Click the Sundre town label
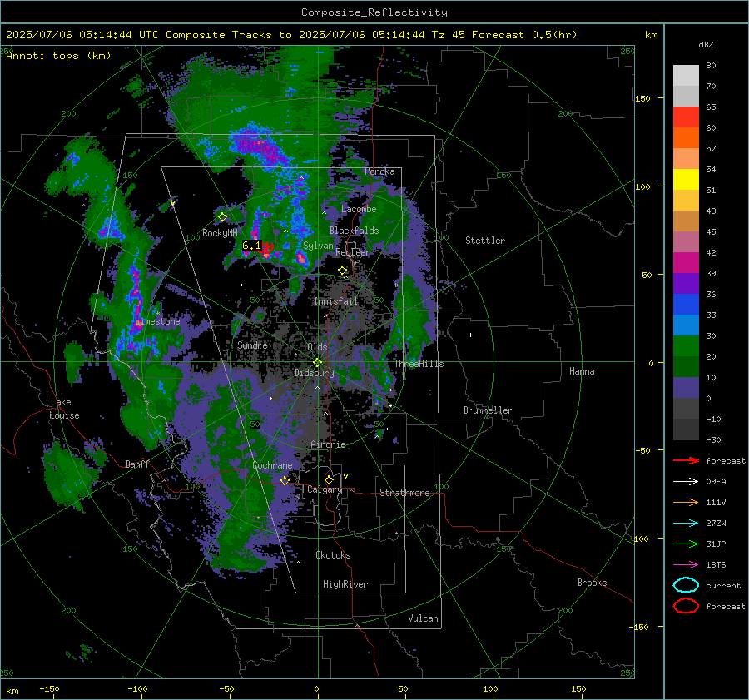 (x=252, y=345)
